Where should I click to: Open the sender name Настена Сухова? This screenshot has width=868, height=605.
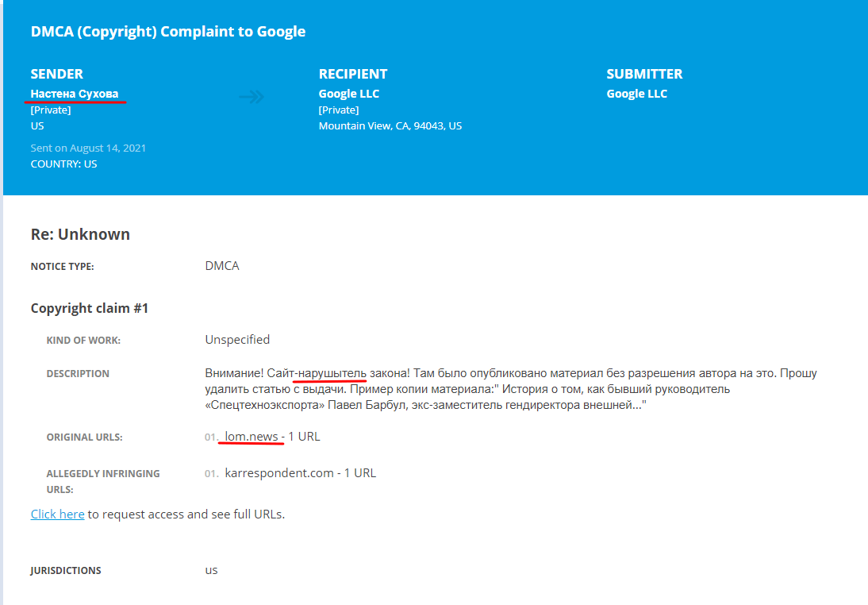pos(75,94)
